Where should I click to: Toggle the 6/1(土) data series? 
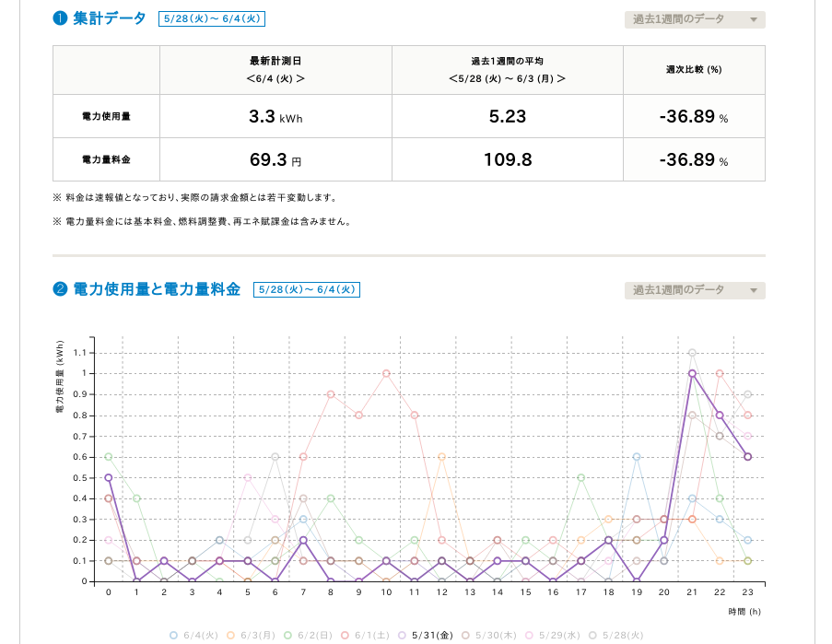coord(346,635)
